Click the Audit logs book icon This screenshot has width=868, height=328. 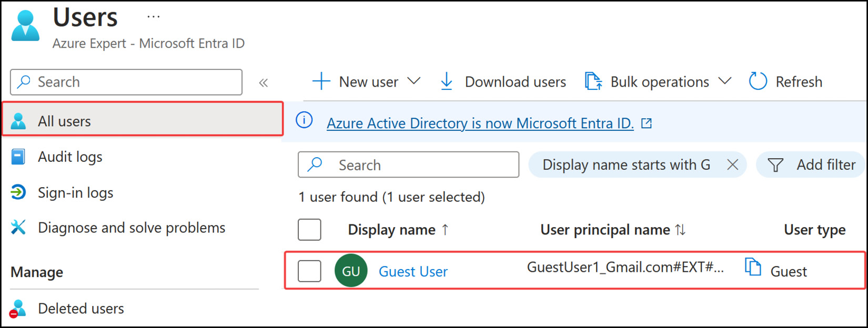[x=18, y=157]
